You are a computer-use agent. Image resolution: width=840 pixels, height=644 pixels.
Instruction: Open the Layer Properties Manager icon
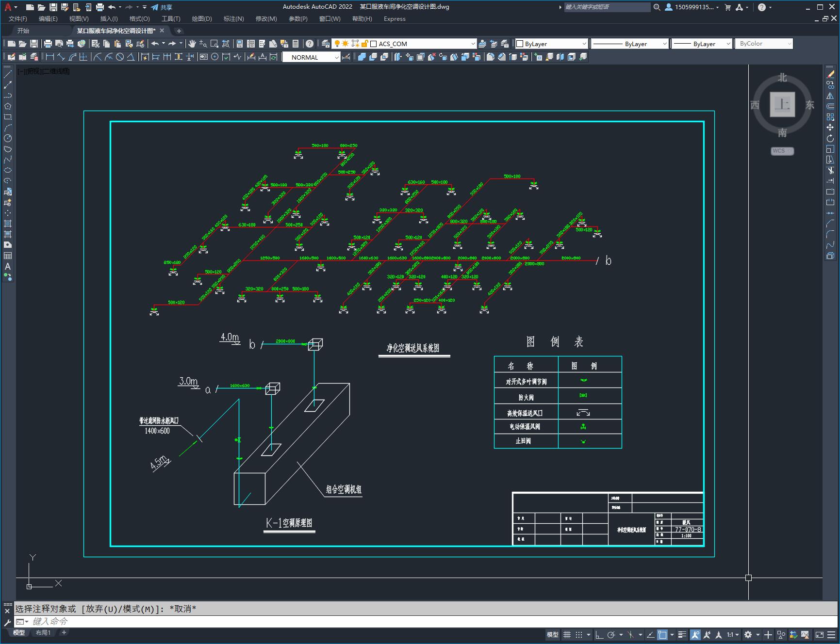pos(325,44)
